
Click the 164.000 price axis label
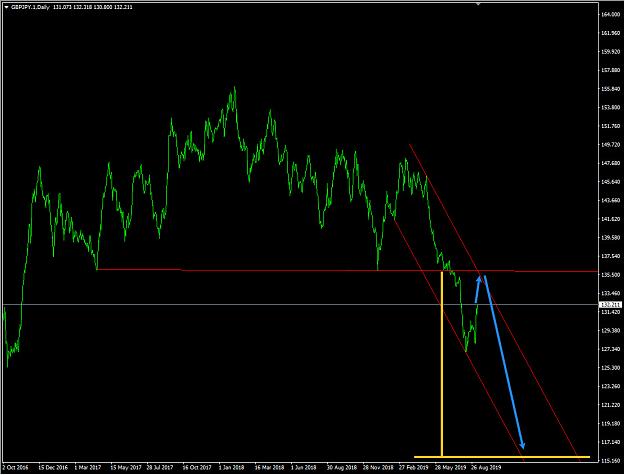click(x=610, y=14)
